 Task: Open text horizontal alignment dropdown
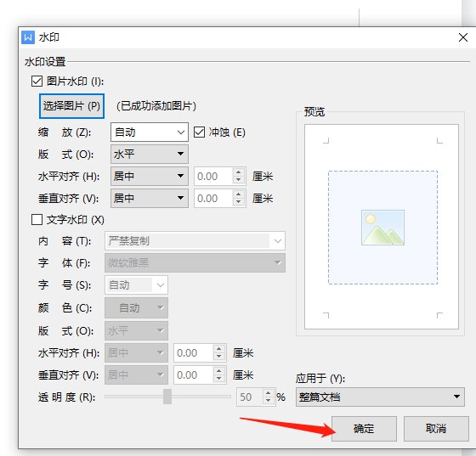tap(136, 353)
